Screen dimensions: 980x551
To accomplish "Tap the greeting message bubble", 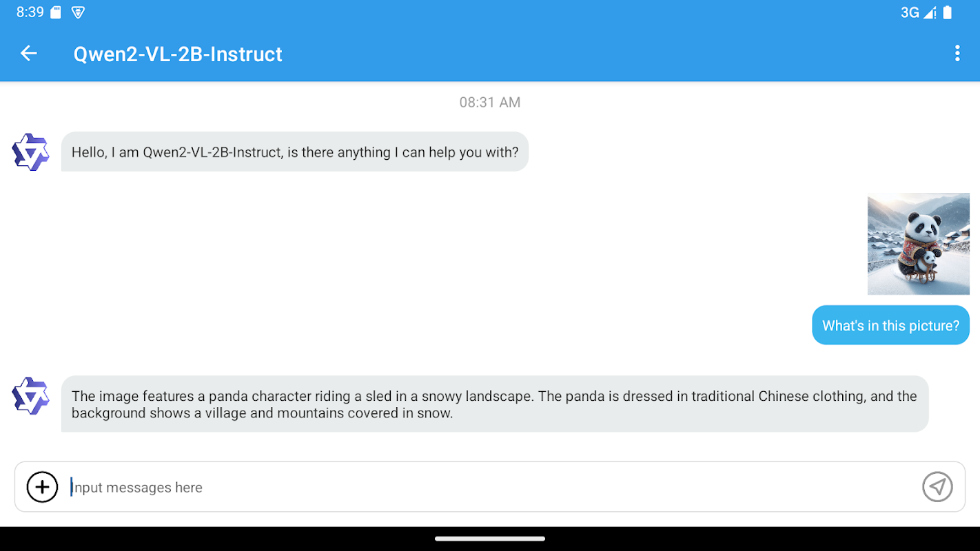I will coord(294,152).
